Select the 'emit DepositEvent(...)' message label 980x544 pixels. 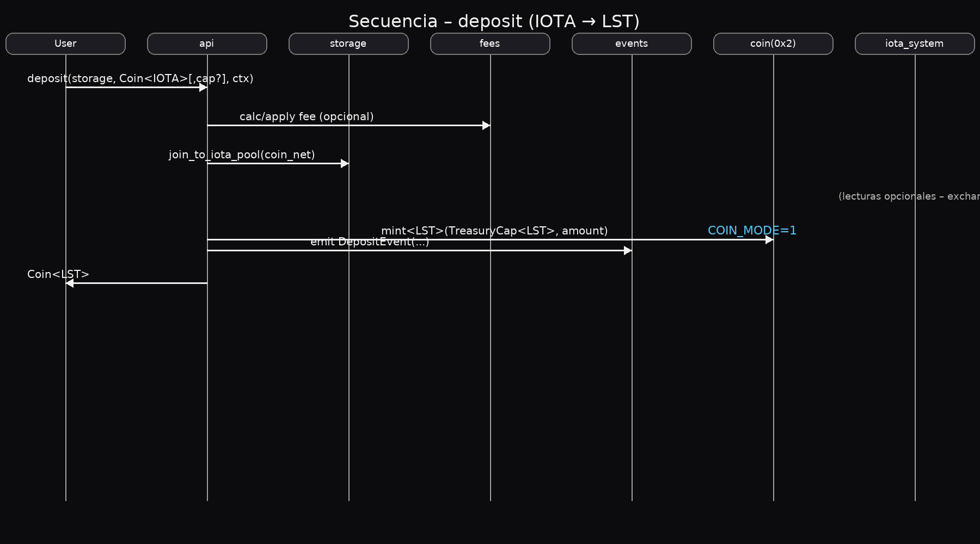pyautogui.click(x=370, y=242)
